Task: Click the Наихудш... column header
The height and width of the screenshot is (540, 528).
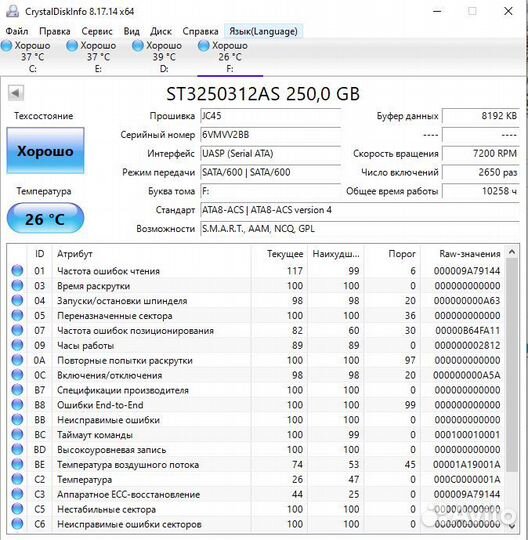Action: tap(336, 254)
